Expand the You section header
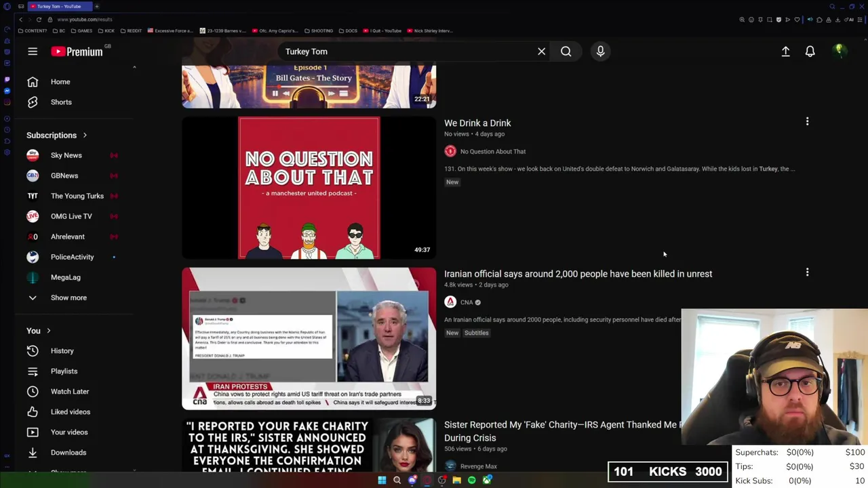Viewport: 868px width, 488px height. [39, 331]
